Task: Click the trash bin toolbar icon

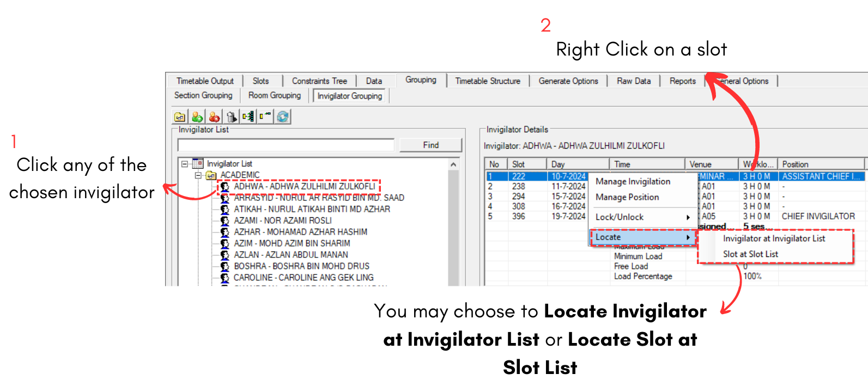Action: pos(232,117)
